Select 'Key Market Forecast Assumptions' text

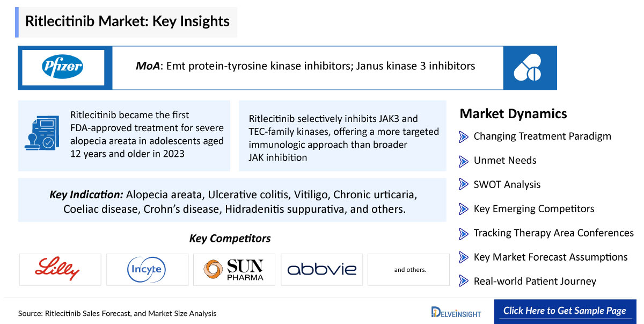coord(551,257)
